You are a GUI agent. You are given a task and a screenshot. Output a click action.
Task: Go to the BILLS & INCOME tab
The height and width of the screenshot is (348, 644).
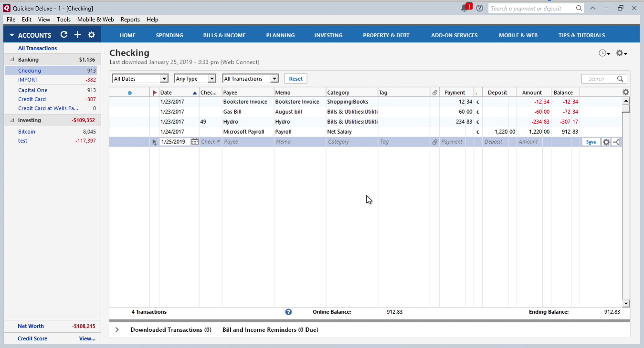click(x=224, y=35)
